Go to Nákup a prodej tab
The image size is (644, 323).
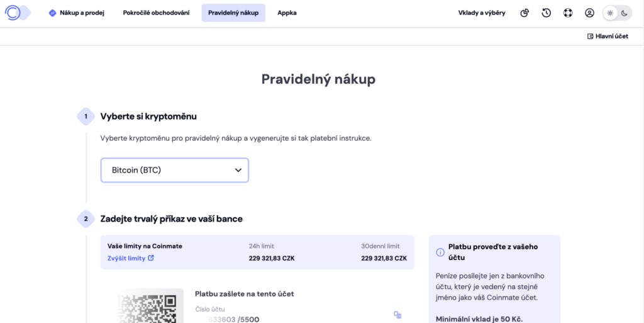click(77, 13)
